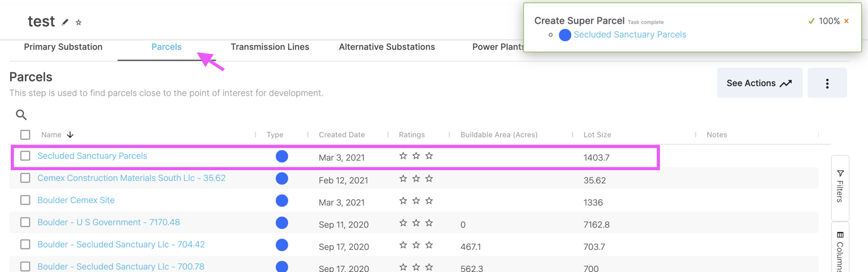The height and width of the screenshot is (272, 868).
Task: Open Cemex Construction Materials South Llc link
Action: click(x=131, y=178)
